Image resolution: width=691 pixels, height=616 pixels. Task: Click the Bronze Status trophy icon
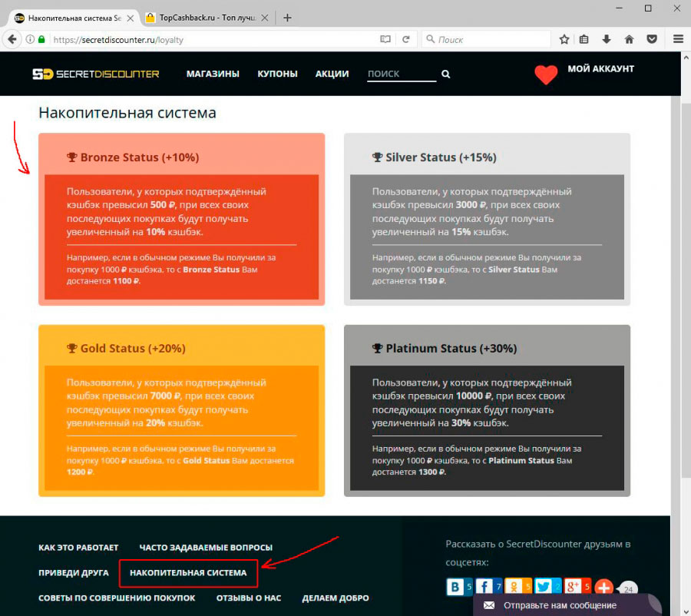click(72, 157)
